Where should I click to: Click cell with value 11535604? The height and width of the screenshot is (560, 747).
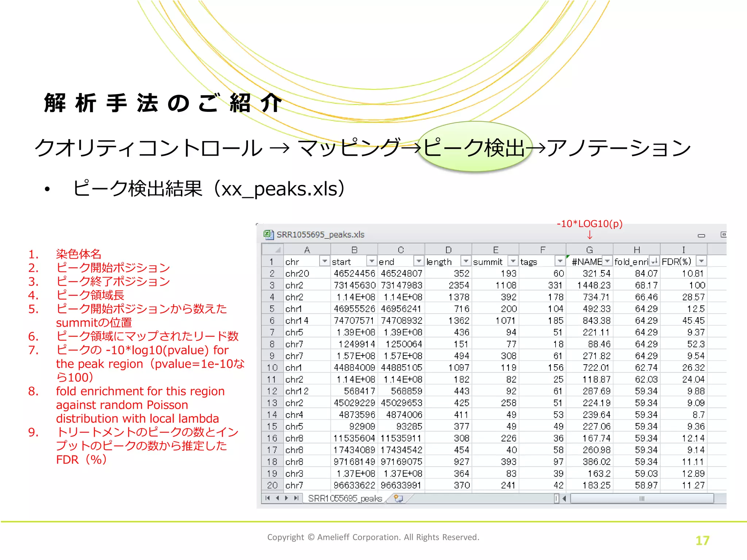(x=354, y=438)
